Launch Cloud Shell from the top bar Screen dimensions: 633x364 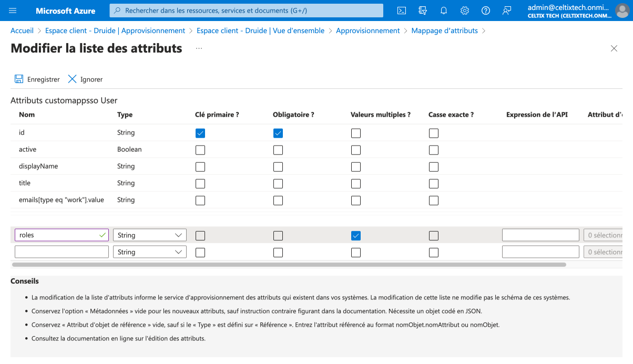click(402, 11)
